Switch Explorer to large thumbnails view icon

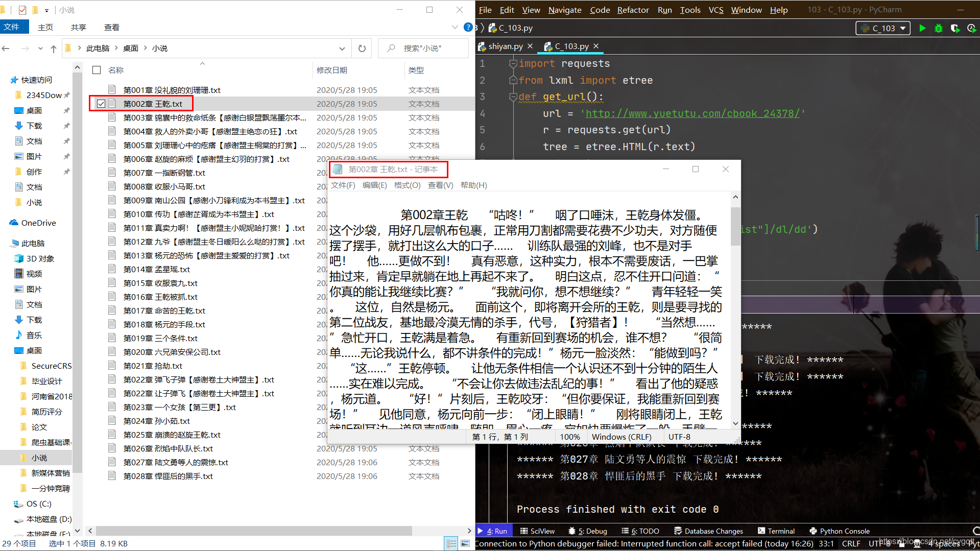tap(465, 544)
